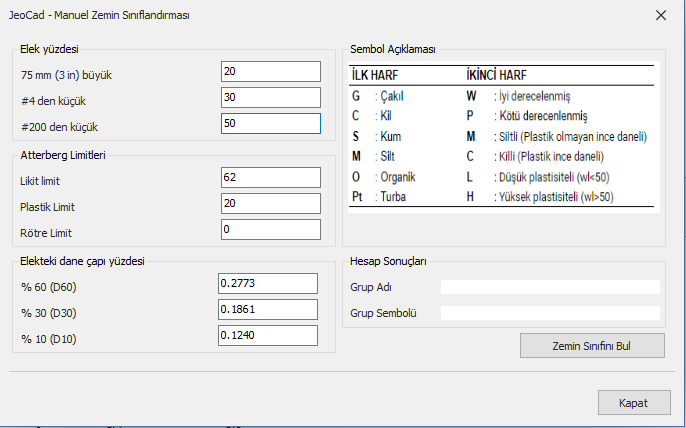Click the Grup Adı result field
Viewport: 686px width, 428px height.
click(550, 287)
